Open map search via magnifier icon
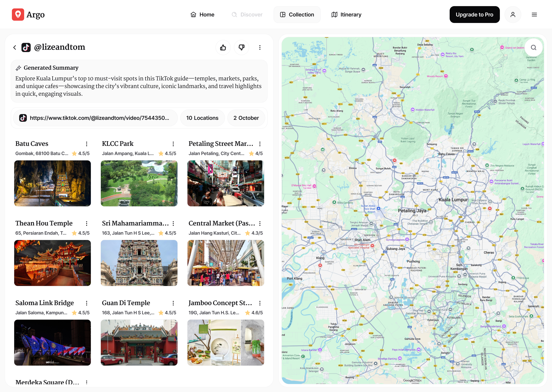Screen dimensions: 552x392 (533, 47)
